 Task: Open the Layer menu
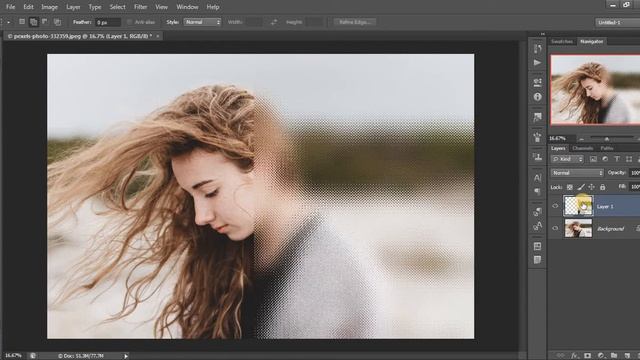73,7
